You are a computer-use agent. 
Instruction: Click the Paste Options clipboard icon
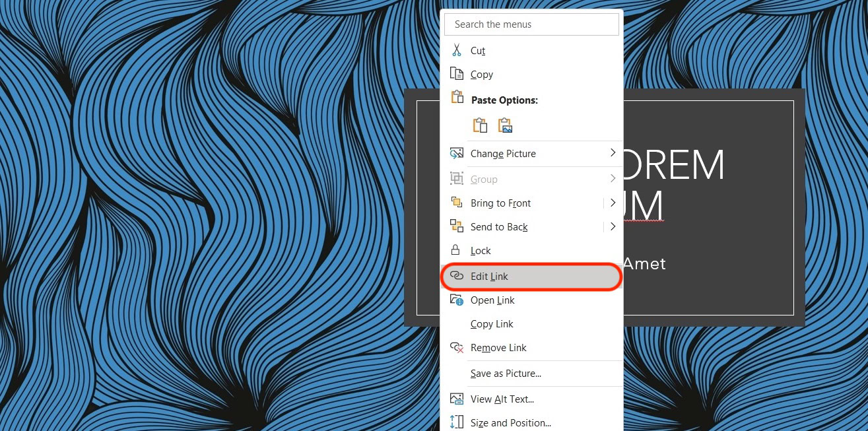pos(457,98)
